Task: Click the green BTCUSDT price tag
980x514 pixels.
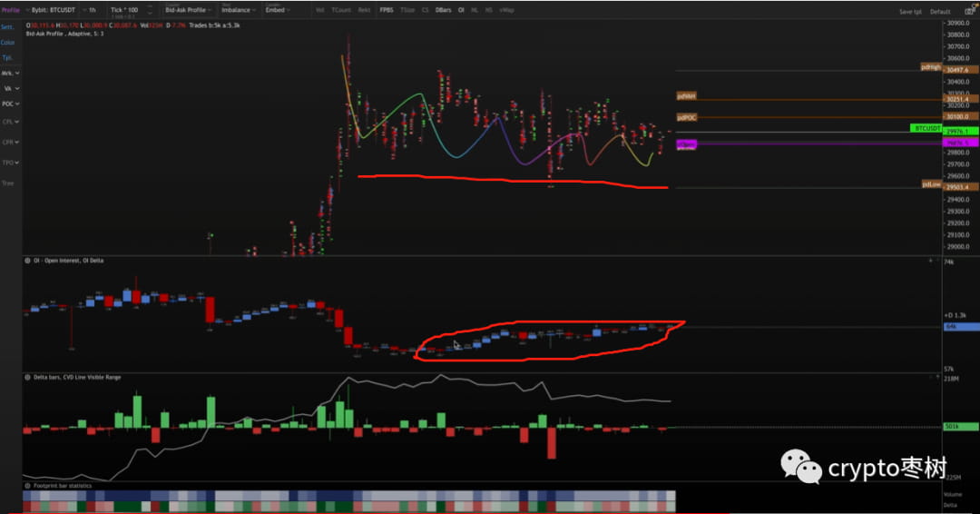Action: (x=926, y=128)
